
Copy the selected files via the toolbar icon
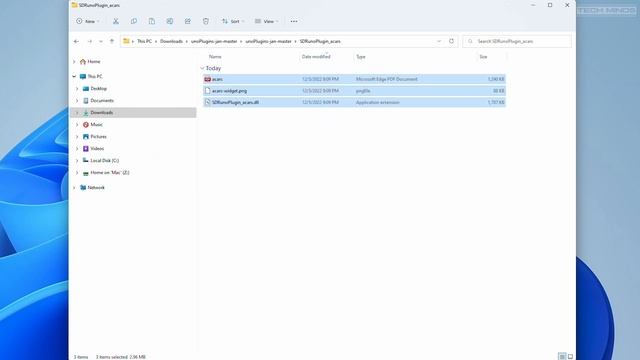point(134,21)
